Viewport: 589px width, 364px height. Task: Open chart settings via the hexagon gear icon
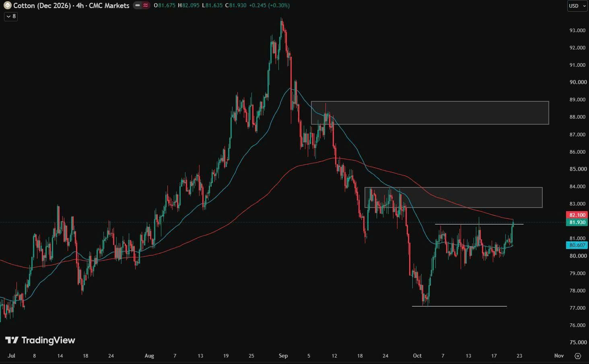(x=578, y=356)
